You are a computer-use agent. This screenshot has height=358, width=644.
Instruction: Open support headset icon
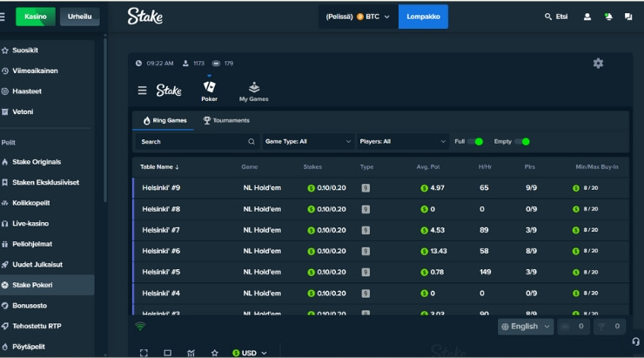[636, 341]
